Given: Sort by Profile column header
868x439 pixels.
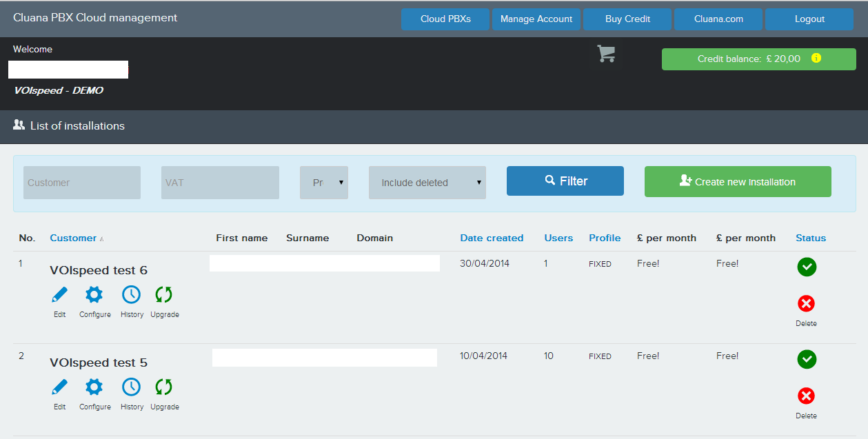Looking at the screenshot, I should click(x=605, y=238).
